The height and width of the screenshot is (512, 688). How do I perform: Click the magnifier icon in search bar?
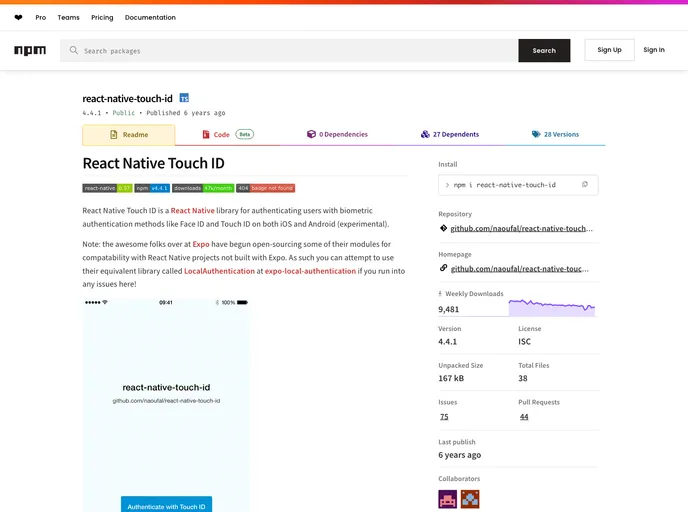[74, 50]
